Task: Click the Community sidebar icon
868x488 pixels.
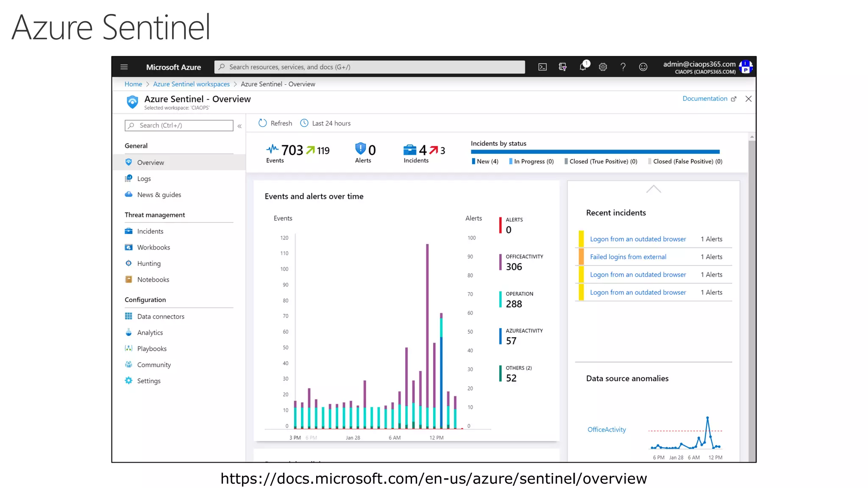Action: [x=128, y=364]
